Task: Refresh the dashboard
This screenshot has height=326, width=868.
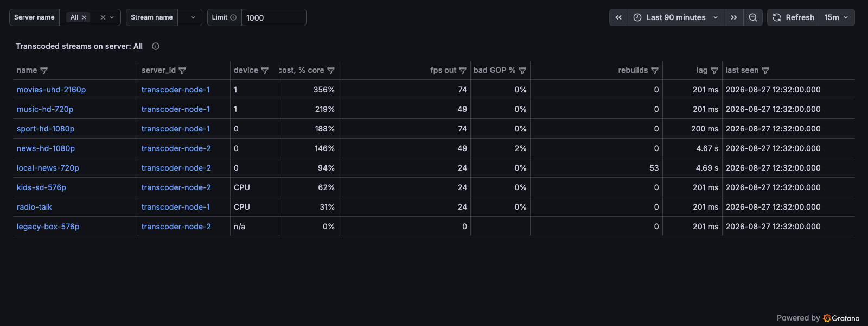Action: click(794, 17)
